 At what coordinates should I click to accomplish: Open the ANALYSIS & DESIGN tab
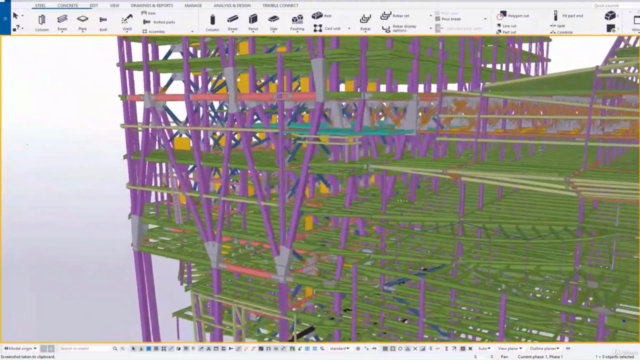click(232, 5)
